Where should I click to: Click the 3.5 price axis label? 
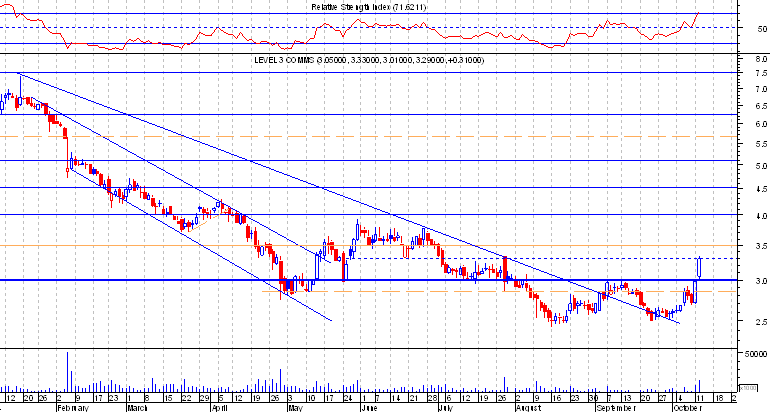click(x=762, y=246)
